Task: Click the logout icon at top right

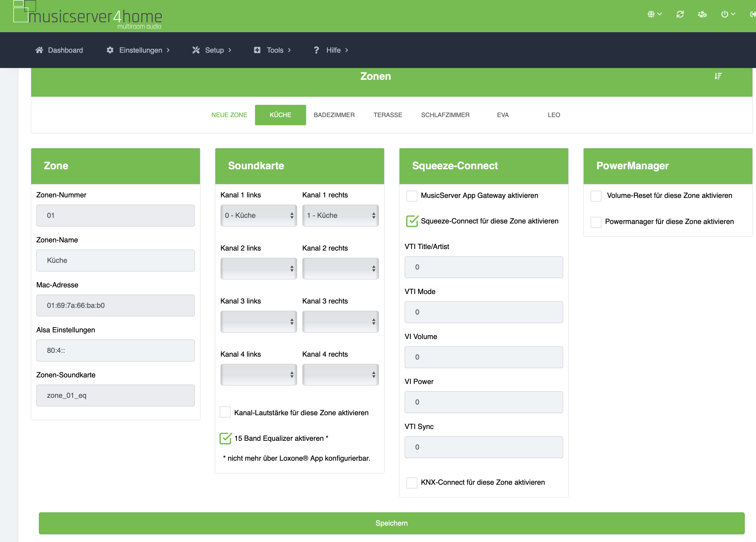Action: pyautogui.click(x=752, y=14)
